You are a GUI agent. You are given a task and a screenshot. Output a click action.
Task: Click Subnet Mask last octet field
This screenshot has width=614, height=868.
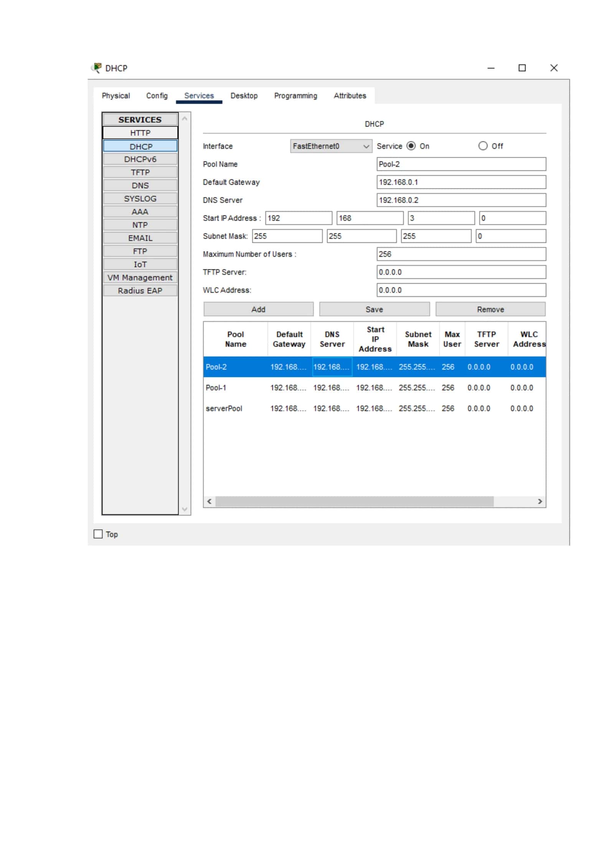click(x=510, y=236)
